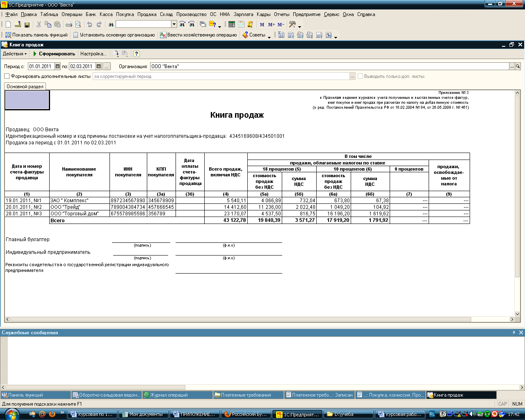Click the Copy icon in toolbar
Screen dimensions: 525x420
[48, 25]
